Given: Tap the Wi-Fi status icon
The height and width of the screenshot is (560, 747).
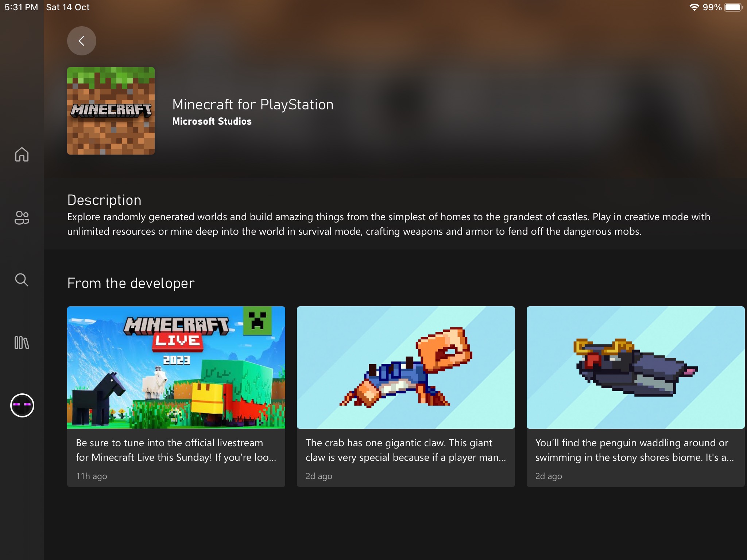Looking at the screenshot, I should click(694, 7).
